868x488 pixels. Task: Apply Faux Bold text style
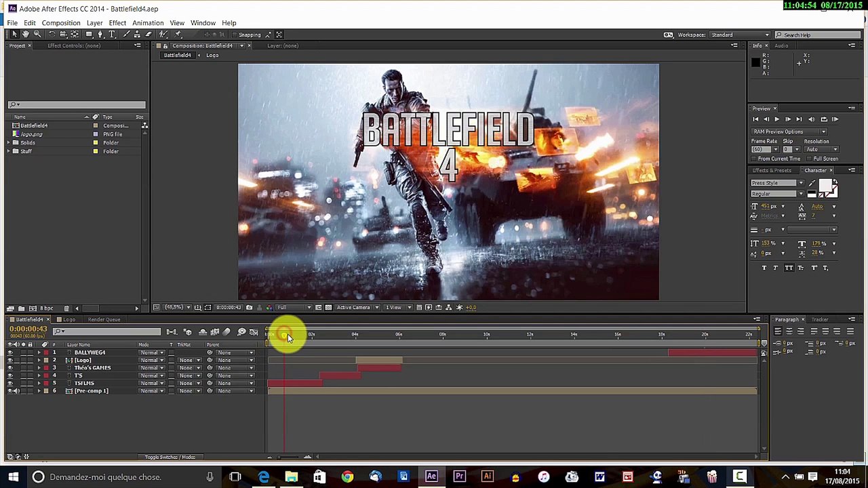click(x=764, y=268)
